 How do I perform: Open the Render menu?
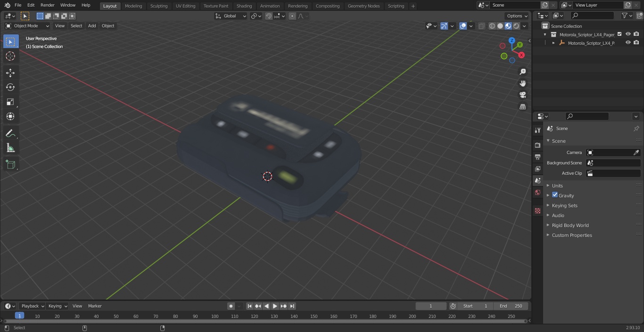coord(47,5)
